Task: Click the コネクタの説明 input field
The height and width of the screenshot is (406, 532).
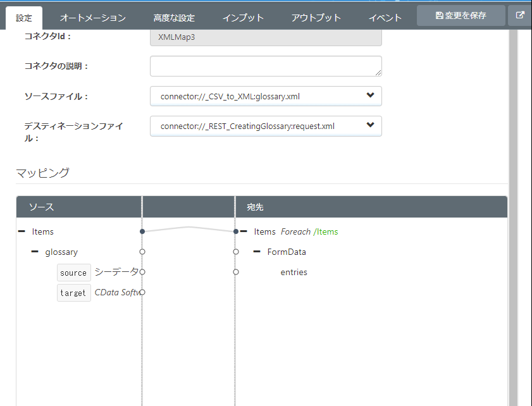Action: (x=266, y=66)
